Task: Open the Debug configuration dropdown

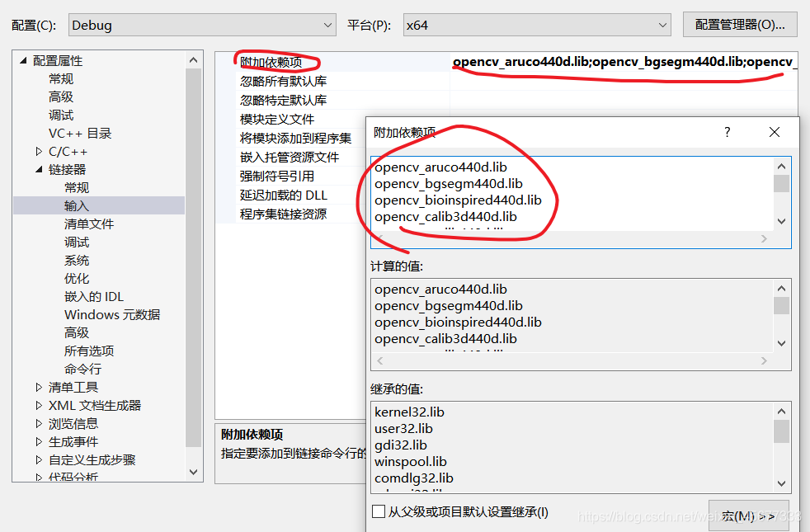Action: pyautogui.click(x=326, y=25)
